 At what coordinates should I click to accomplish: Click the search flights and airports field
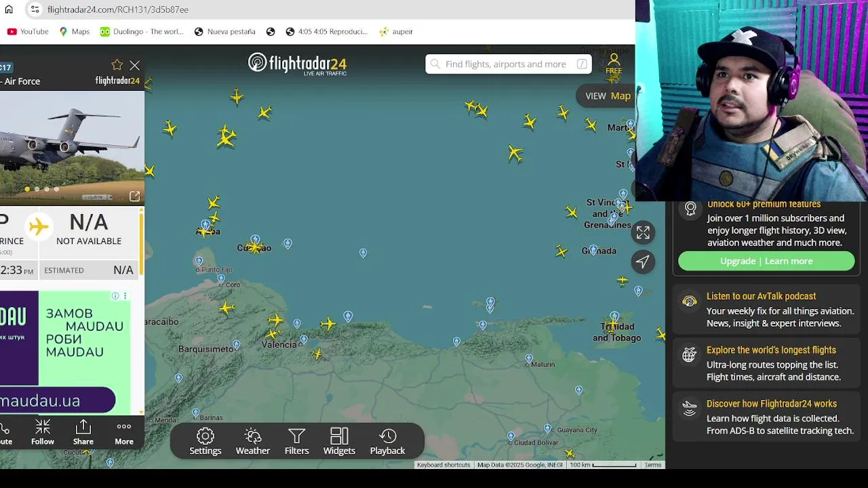pos(509,64)
